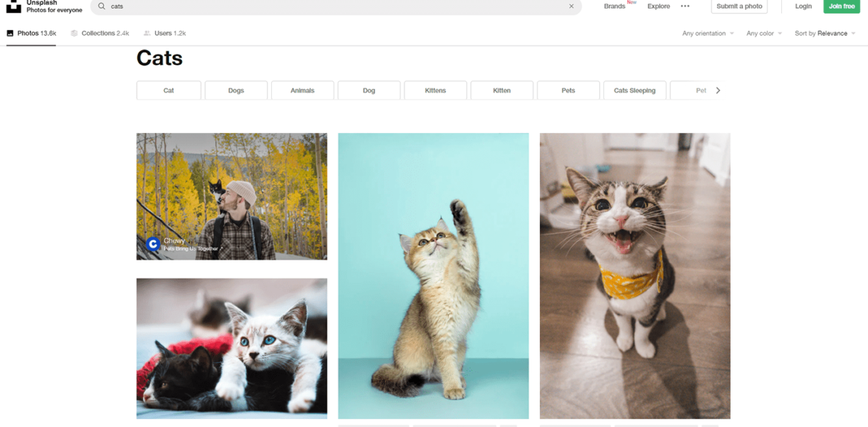Image resolution: width=868 pixels, height=427 pixels.
Task: Select the Dogs tag chip
Action: point(236,90)
